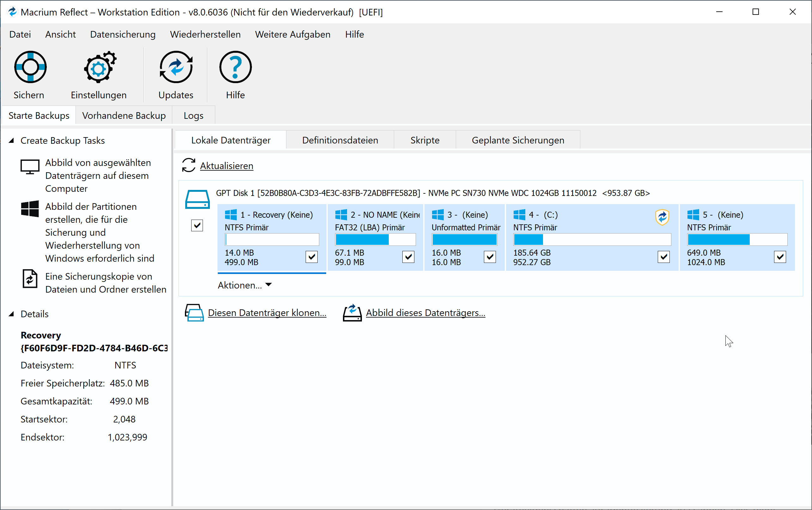The image size is (812, 510).
Task: Collapse the Details section
Action: coord(12,314)
